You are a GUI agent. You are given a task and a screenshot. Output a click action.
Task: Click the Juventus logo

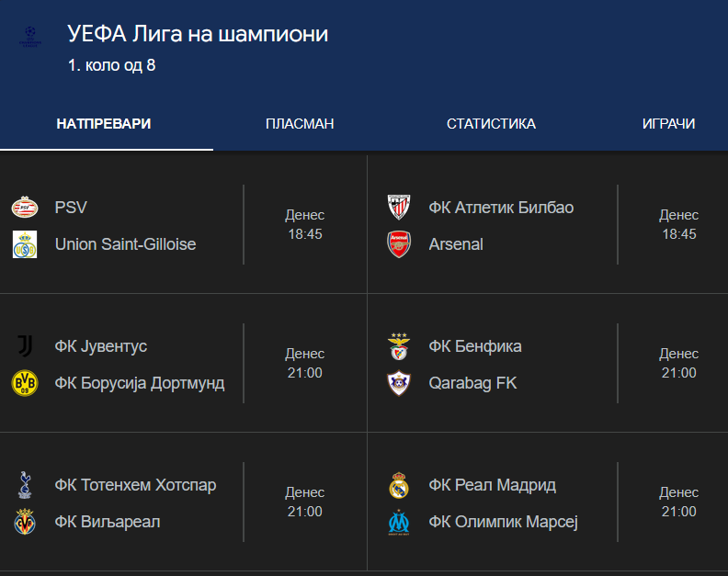tap(25, 346)
